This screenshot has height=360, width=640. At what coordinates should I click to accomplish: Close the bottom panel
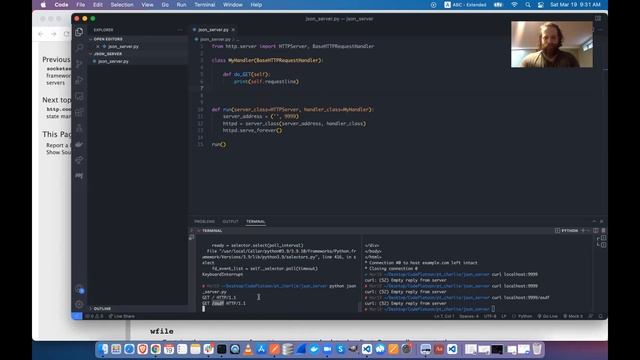click(601, 222)
